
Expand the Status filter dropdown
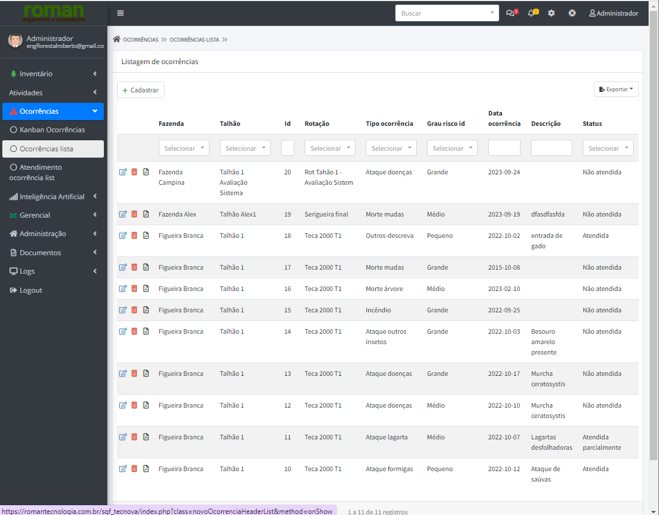(608, 148)
